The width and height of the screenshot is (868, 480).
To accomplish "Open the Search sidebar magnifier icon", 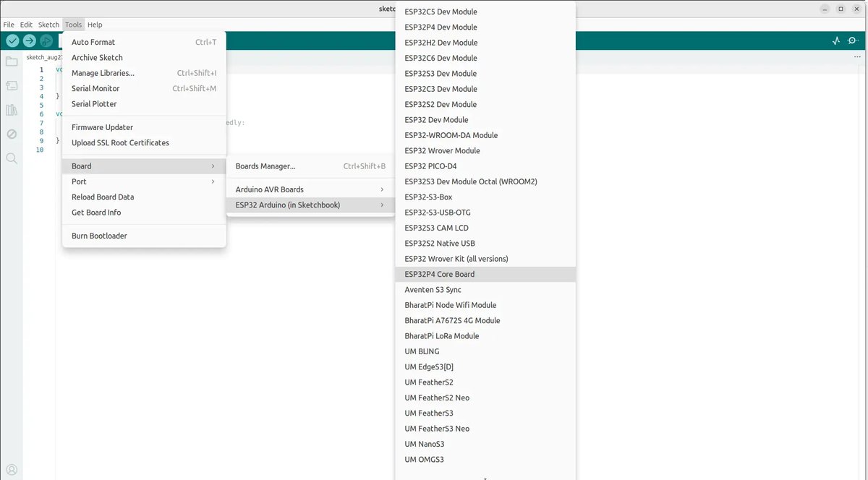I will [12, 158].
